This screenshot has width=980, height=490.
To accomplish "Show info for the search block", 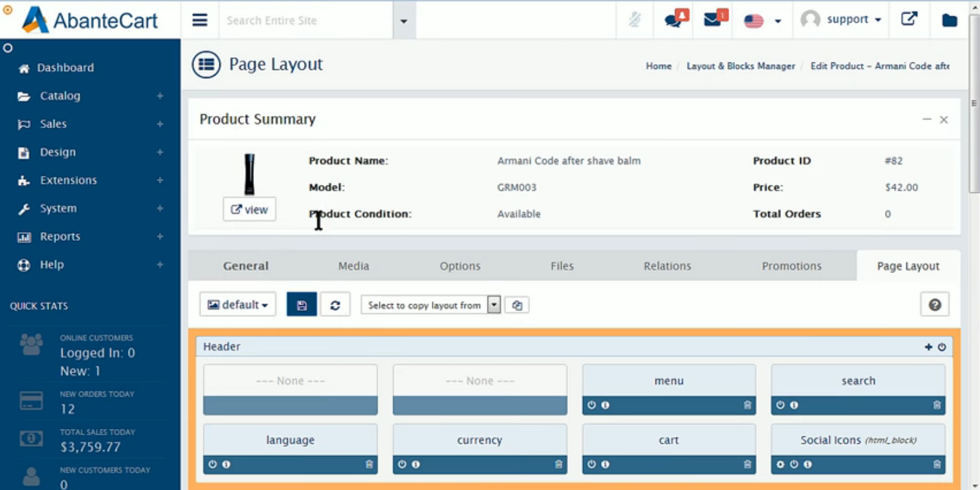I will (794, 405).
